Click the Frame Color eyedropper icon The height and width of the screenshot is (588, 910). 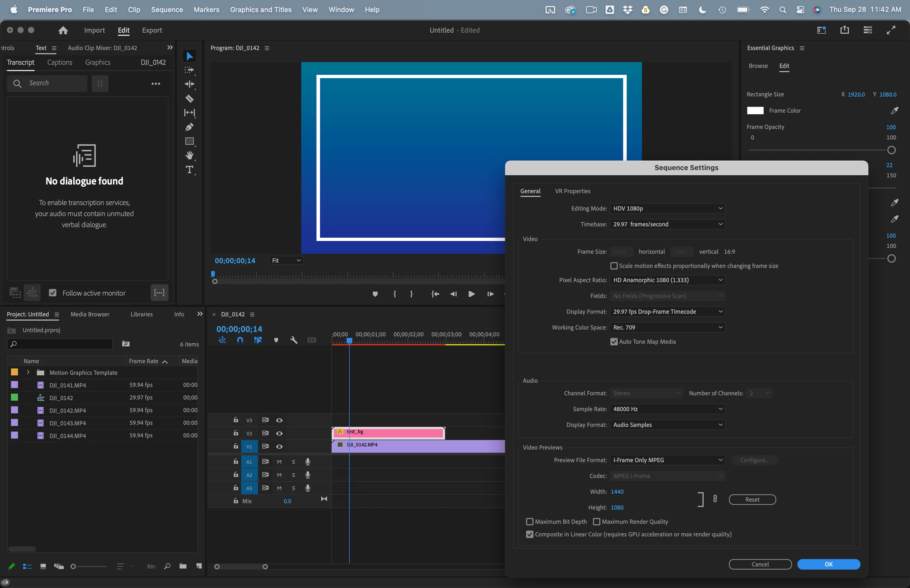tap(894, 111)
